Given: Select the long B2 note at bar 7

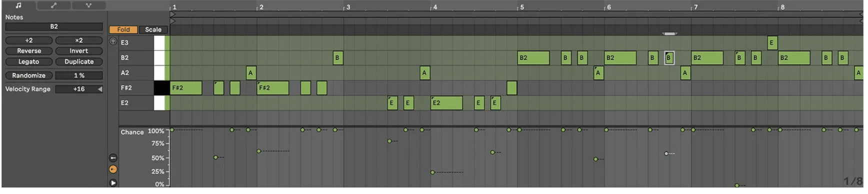Looking at the screenshot, I should tap(707, 58).
